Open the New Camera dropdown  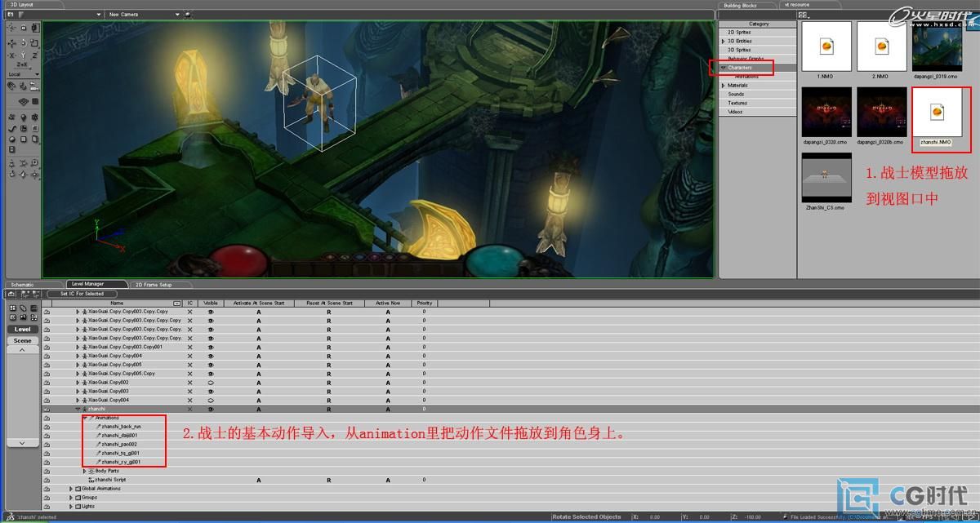(177, 15)
